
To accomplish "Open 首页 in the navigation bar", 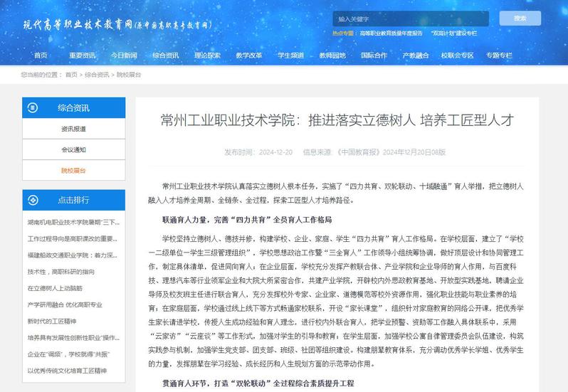I will [x=41, y=55].
